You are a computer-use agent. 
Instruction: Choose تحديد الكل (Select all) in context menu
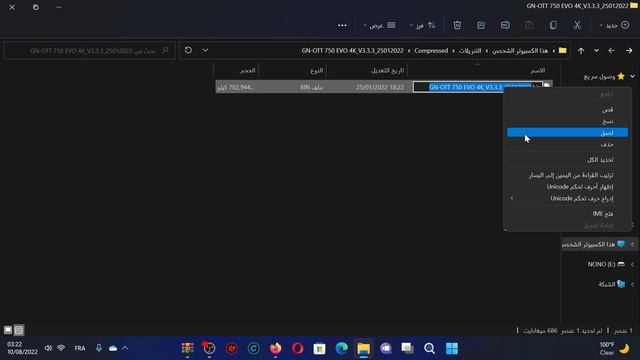[x=567, y=160]
